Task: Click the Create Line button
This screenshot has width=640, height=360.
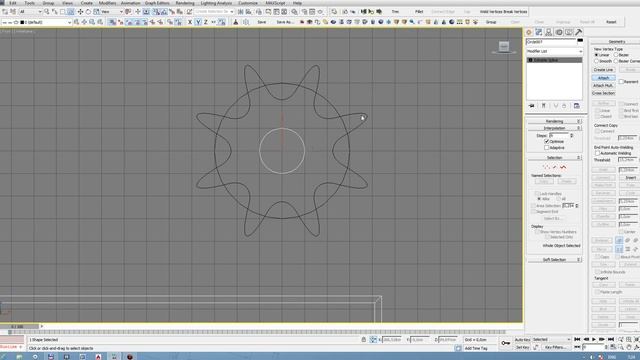Action: pyautogui.click(x=603, y=70)
